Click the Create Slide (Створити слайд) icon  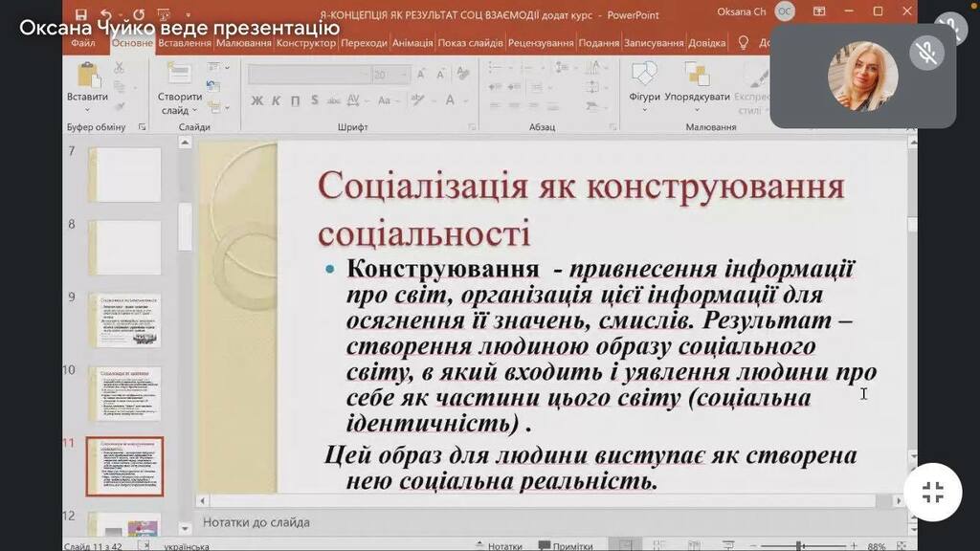[x=179, y=76]
